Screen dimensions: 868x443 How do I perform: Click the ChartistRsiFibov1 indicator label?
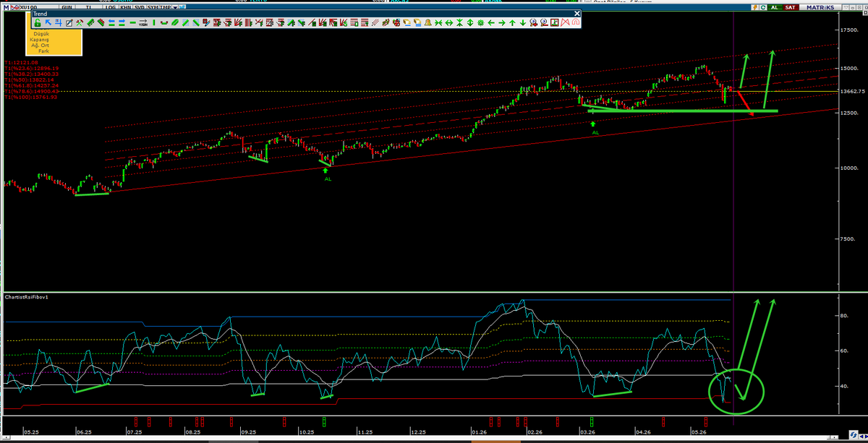click(25, 297)
